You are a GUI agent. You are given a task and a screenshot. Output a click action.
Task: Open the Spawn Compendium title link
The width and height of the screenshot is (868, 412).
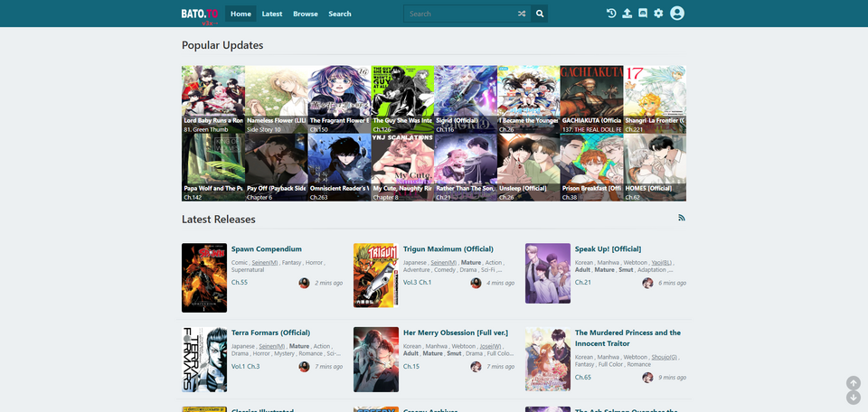pyautogui.click(x=266, y=248)
